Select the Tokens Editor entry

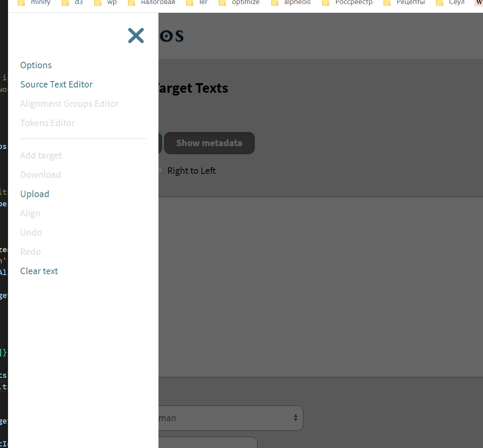(47, 123)
